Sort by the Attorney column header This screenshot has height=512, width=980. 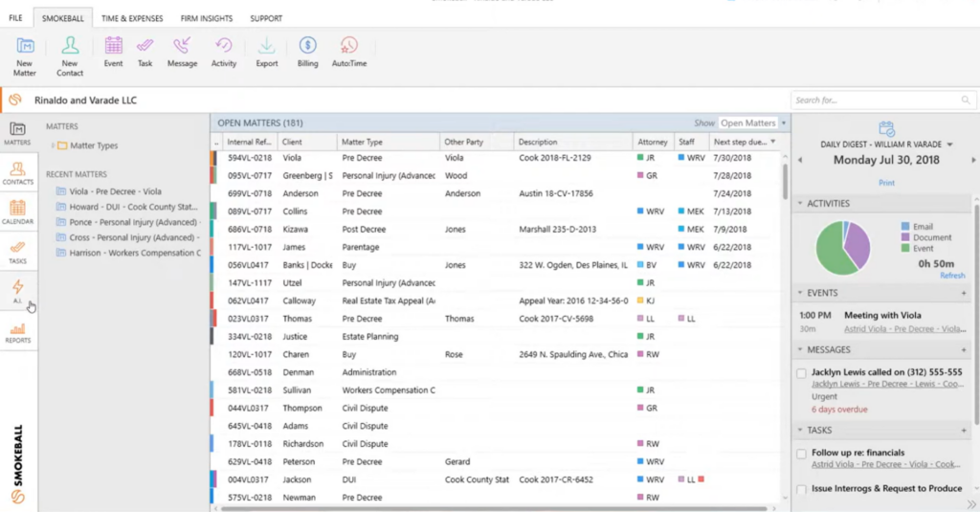point(653,142)
